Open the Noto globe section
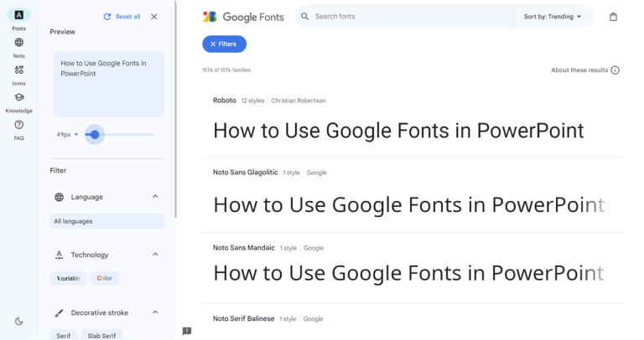644x340 pixels. click(19, 43)
